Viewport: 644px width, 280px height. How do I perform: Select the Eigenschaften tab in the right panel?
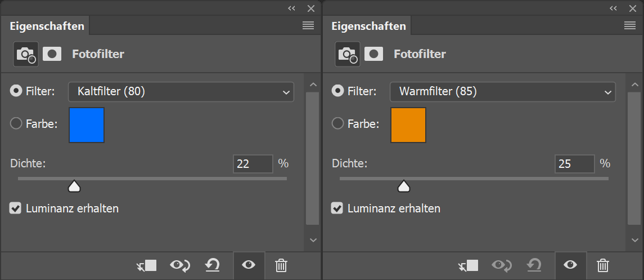click(x=368, y=26)
